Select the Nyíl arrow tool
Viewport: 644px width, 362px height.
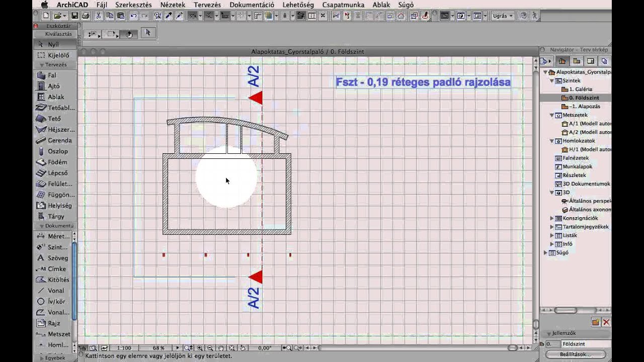[54, 44]
